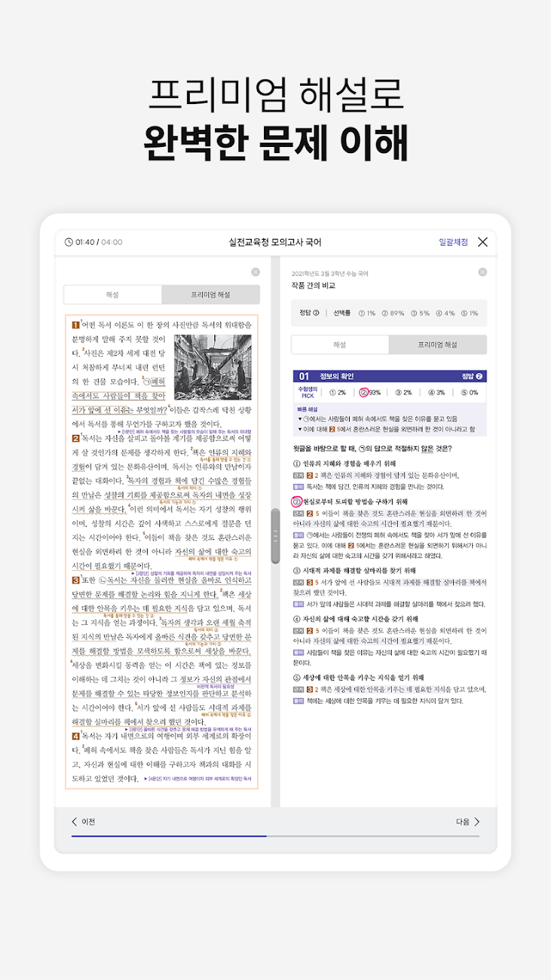Image resolution: width=551 pixels, height=980 pixels.
Task: Click the ④ 3% value in 수험생의 PICK
Action: pyautogui.click(x=435, y=392)
